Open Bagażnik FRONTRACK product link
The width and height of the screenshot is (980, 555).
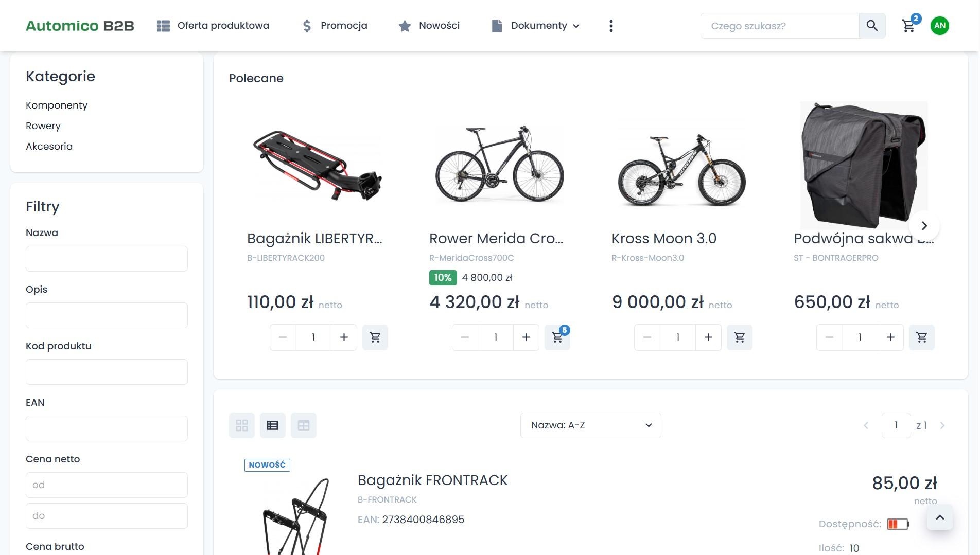432,480
